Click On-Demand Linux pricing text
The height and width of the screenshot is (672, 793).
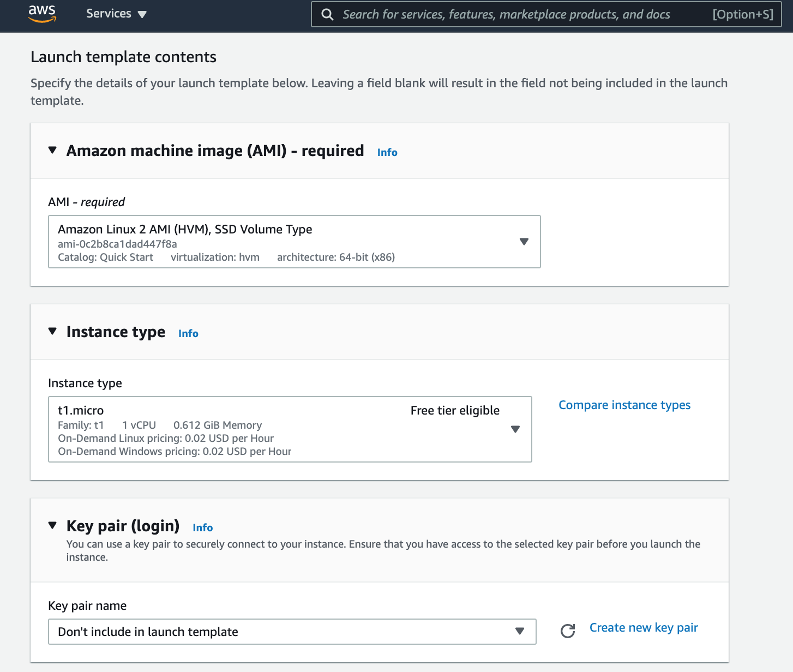[x=166, y=439]
